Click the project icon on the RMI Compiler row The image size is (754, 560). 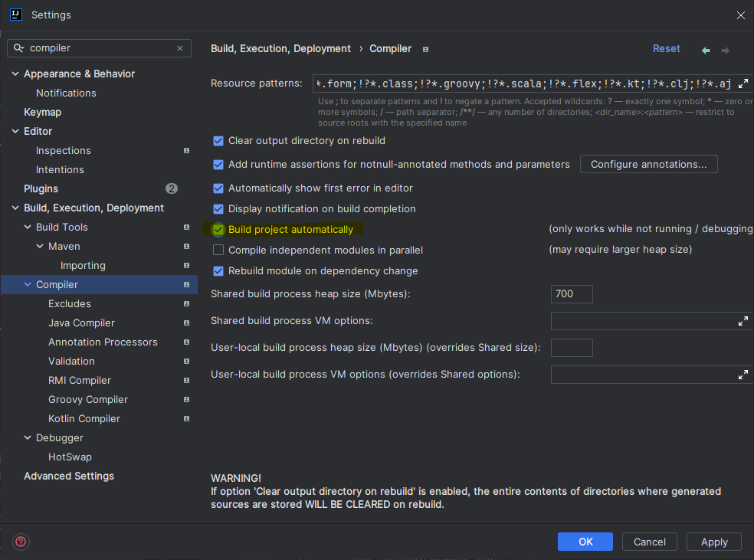186,380
